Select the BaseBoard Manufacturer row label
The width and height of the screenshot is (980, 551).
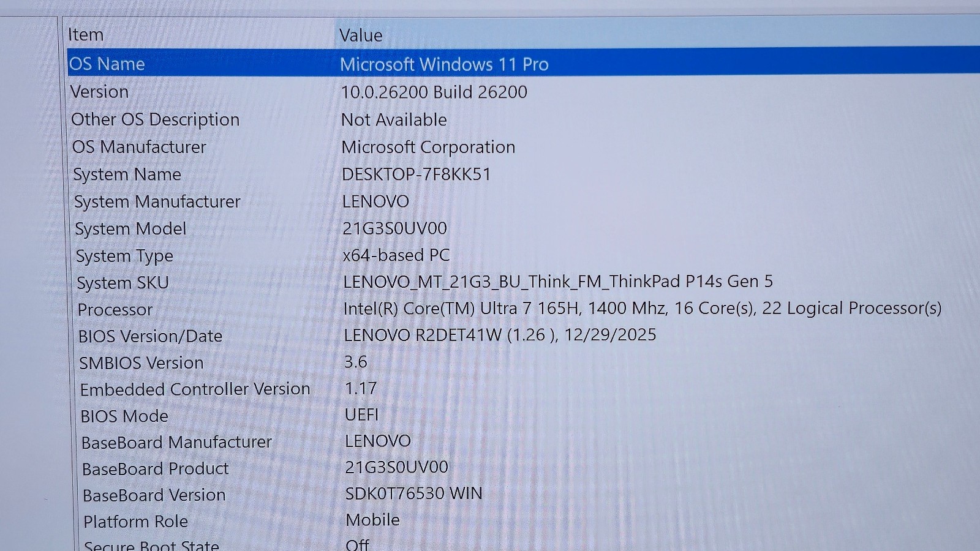coord(176,442)
